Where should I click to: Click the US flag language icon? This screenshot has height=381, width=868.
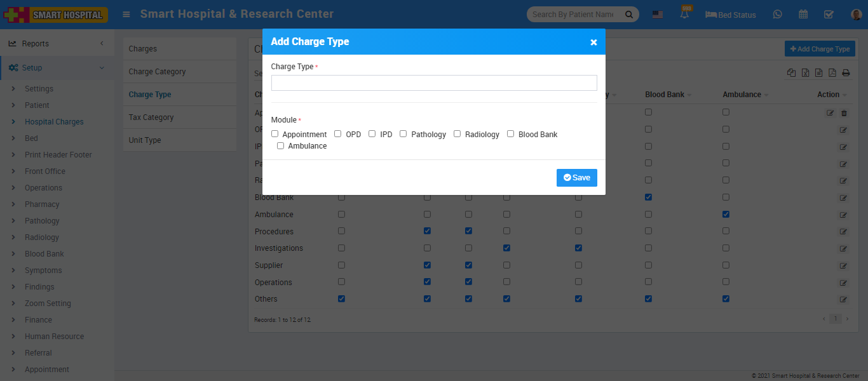click(x=658, y=15)
